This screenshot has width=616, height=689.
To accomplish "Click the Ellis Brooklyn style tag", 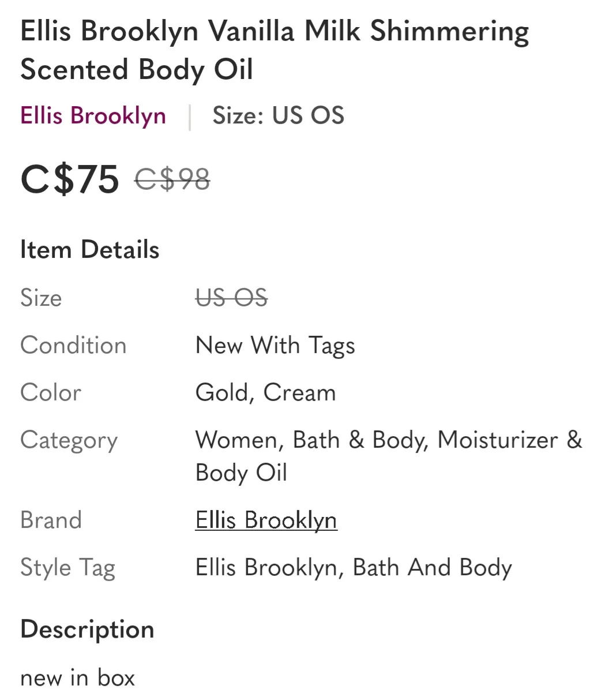I will (265, 567).
